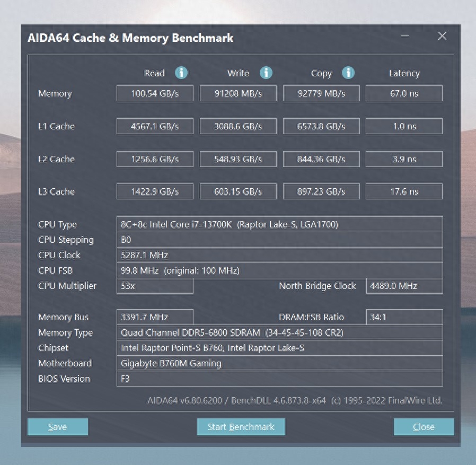Select L3 Cache Read value 1422.9 GB/s
The width and height of the screenshot is (476, 465).
155,191
